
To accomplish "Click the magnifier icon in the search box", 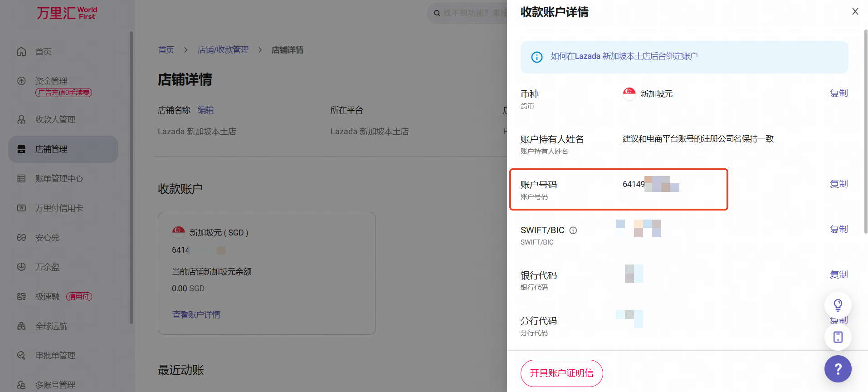I will (x=437, y=13).
